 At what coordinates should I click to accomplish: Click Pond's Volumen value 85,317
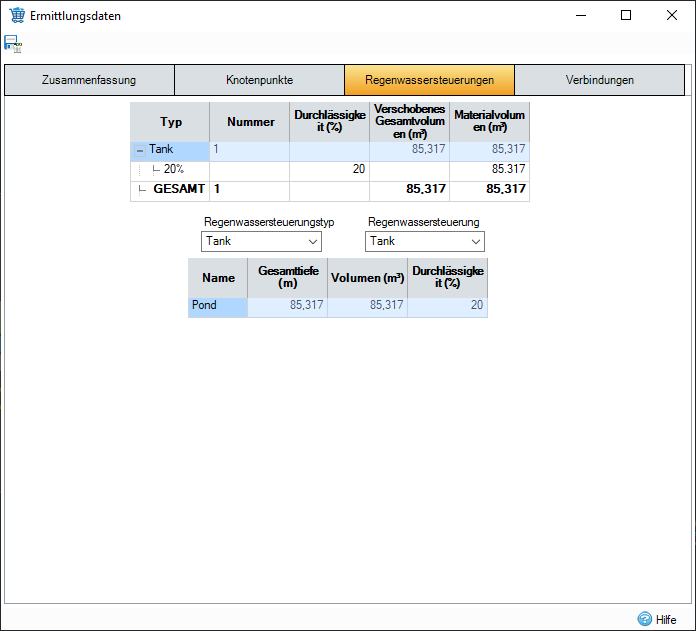point(368,308)
